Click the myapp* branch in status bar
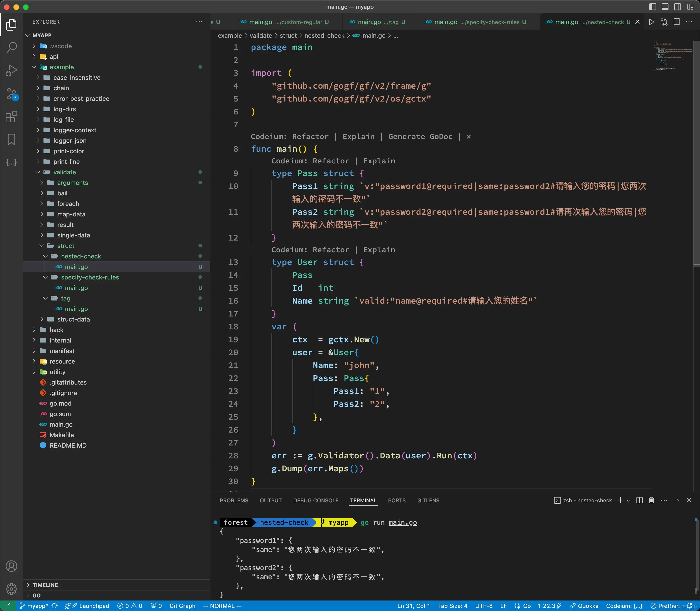Viewport: 700px width, 611px height. click(x=34, y=606)
